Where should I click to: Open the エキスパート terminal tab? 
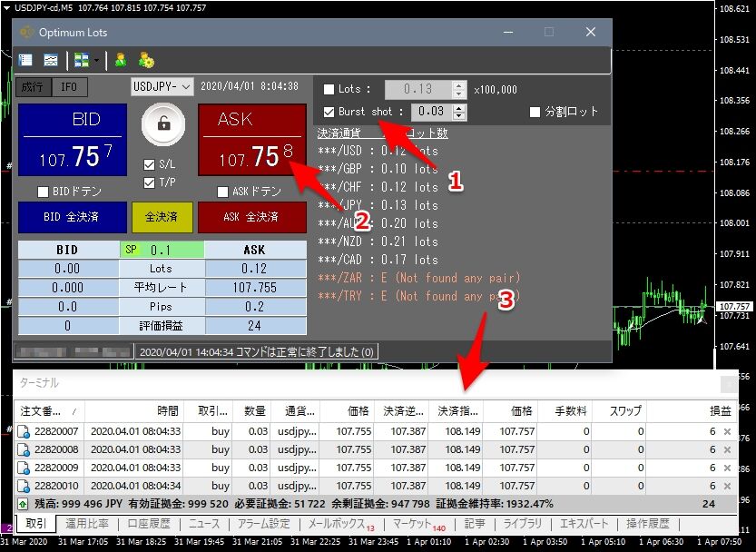pyautogui.click(x=584, y=524)
